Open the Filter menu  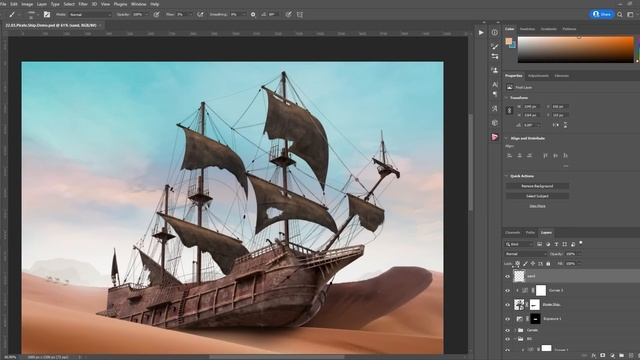(x=83, y=4)
